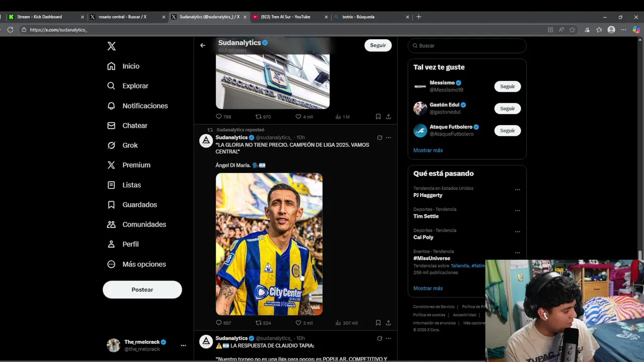Screen dimensions: 644x362
Task: Open #MissUniverse trend
Action: (x=432, y=258)
